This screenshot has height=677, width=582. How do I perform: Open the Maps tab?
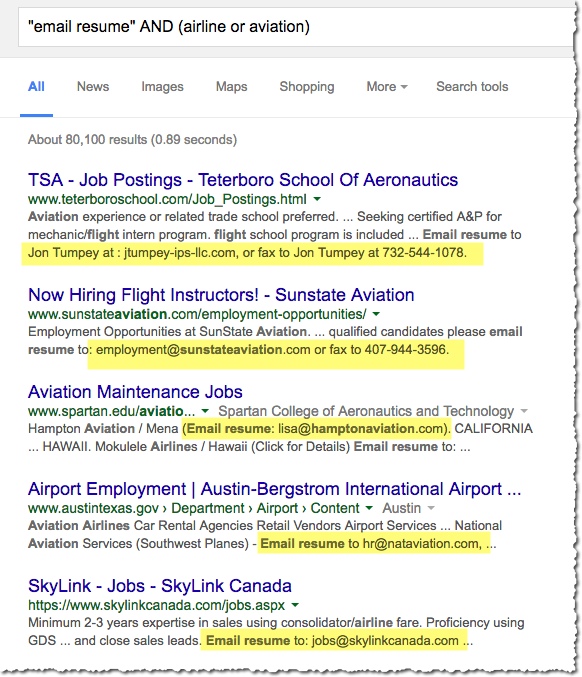click(x=231, y=87)
